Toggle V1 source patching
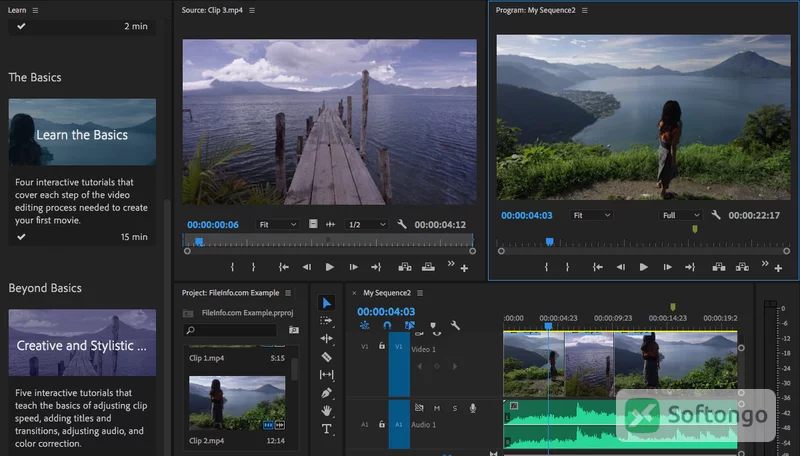The width and height of the screenshot is (800, 456). tap(365, 346)
